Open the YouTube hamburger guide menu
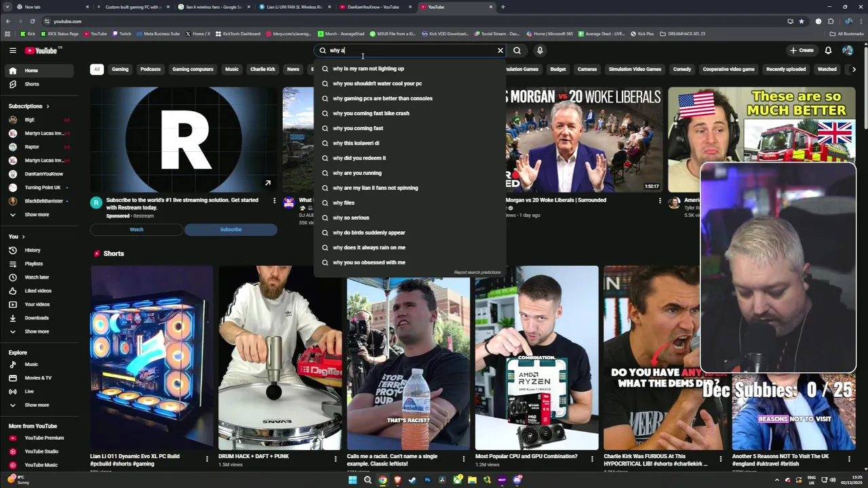The image size is (868, 488). click(12, 50)
